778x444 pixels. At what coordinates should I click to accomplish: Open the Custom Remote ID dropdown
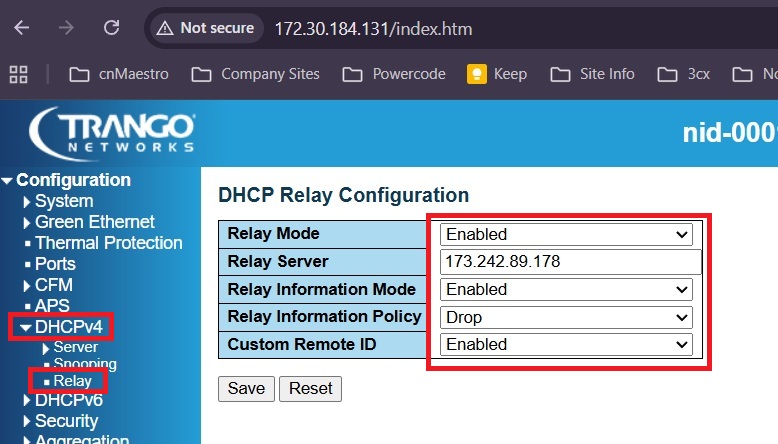[567, 344]
